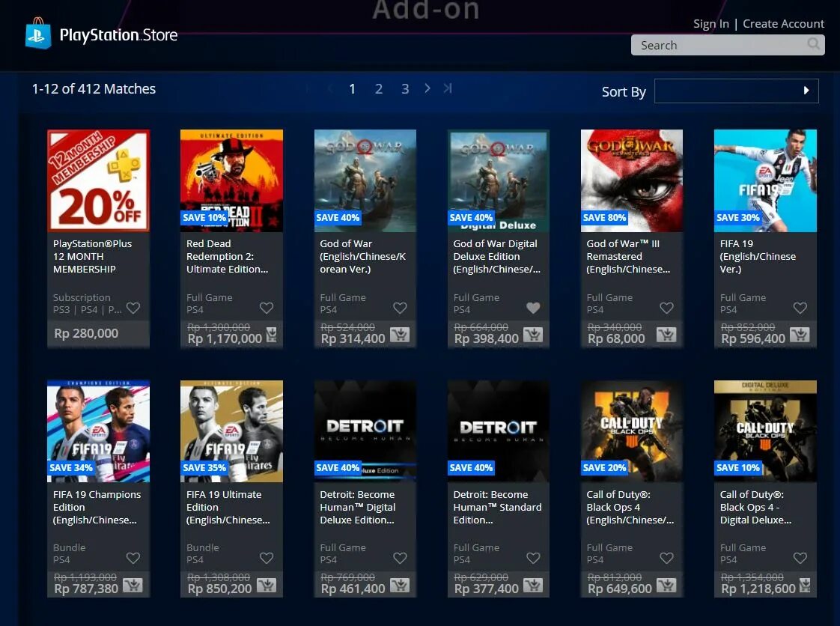Wishlist Detroit Standard Edition heart
The image size is (840, 626).
click(533, 558)
